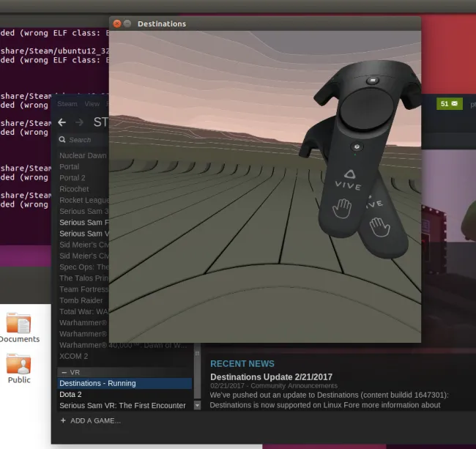Viewport: 476px width, 449px height.
Task: Click the plus icon beside Add a Game
Action: pos(63,420)
